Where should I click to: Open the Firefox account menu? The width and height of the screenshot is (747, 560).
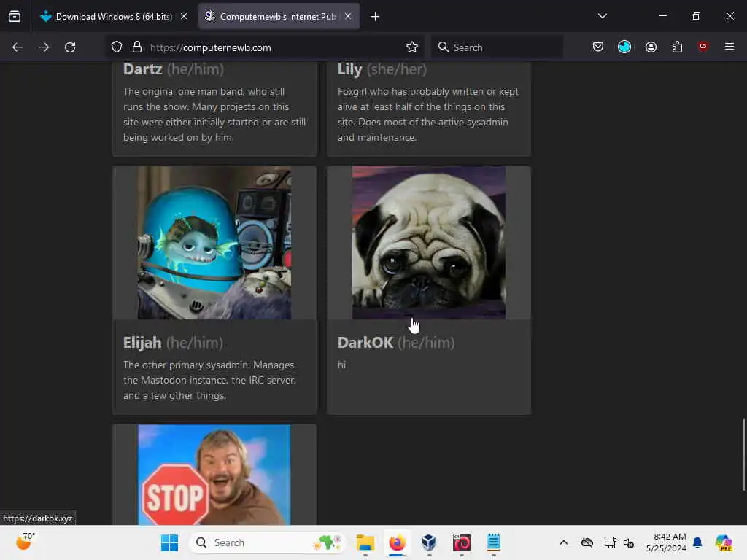pyautogui.click(x=651, y=47)
